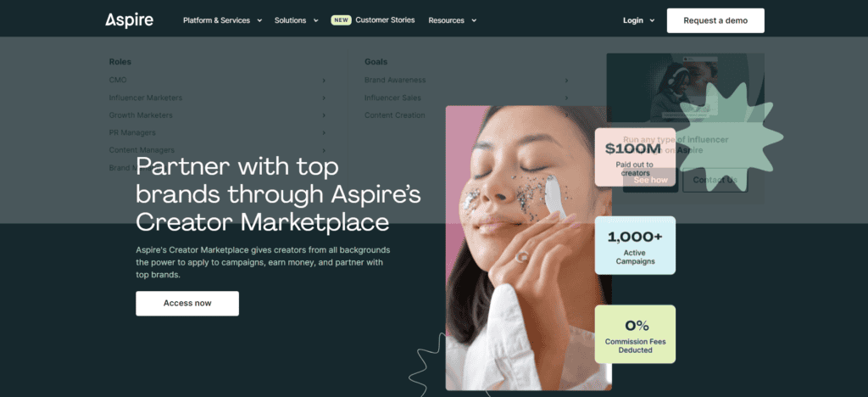Expand the Solutions menu chevron
This screenshot has width=868, height=397.
point(315,20)
